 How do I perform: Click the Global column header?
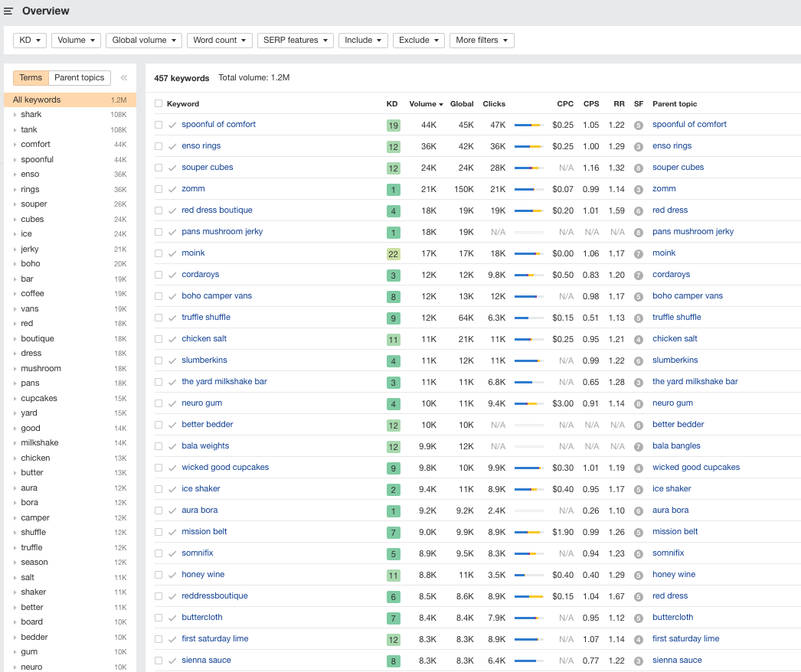pyautogui.click(x=462, y=103)
